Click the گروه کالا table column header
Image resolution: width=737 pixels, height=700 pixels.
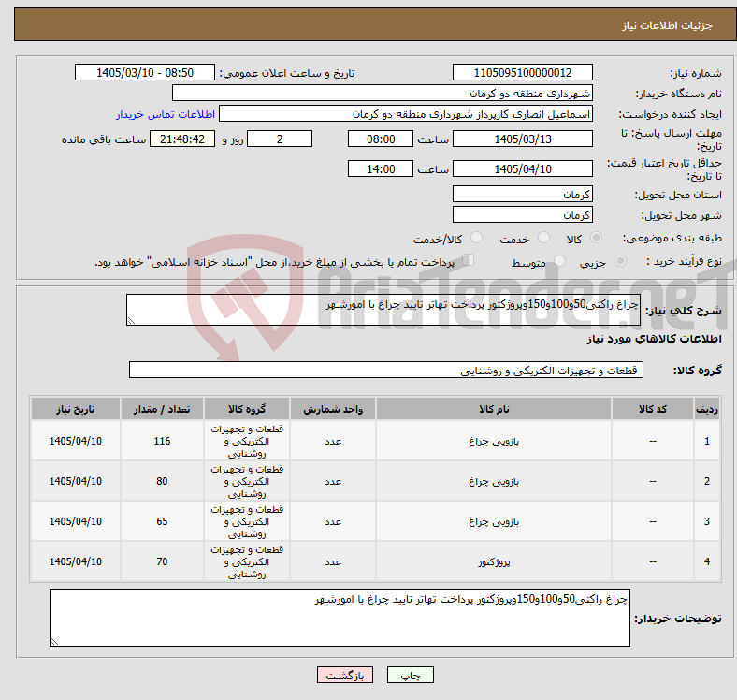247,409
